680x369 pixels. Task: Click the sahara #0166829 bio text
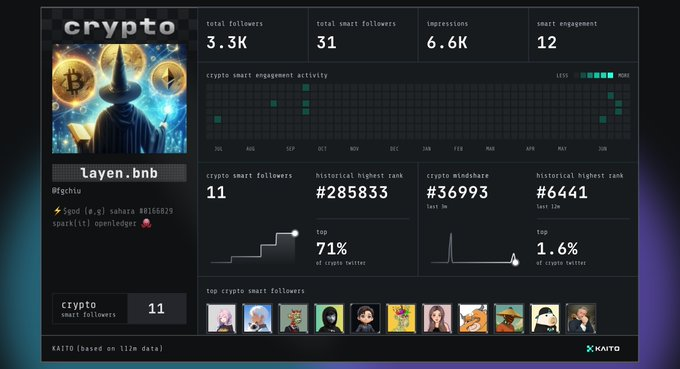tap(141, 211)
